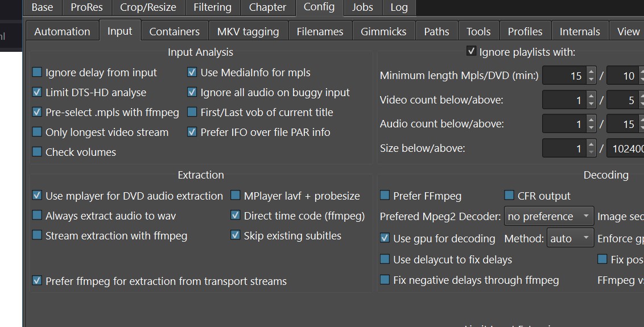Enable Check volumes checkbox
Screen dimensions: 644x327
[x=38, y=152]
